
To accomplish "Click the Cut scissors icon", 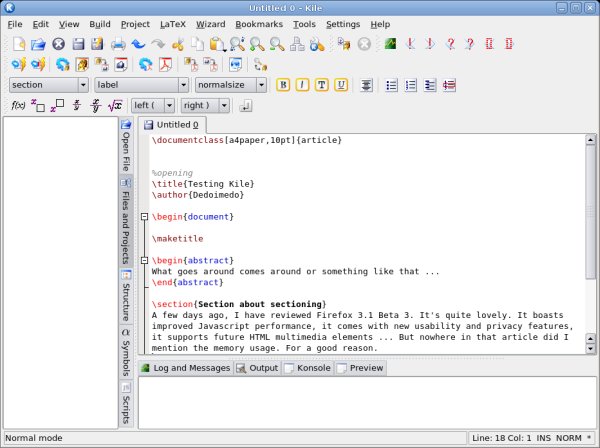I will pos(178,44).
